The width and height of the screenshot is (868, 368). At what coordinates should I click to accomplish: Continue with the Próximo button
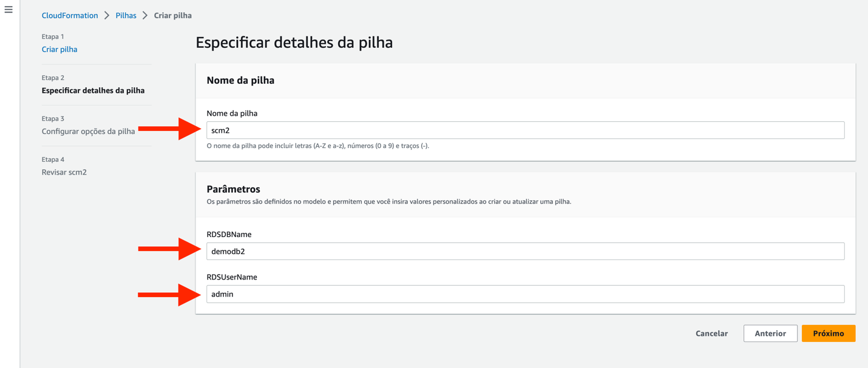tap(829, 333)
